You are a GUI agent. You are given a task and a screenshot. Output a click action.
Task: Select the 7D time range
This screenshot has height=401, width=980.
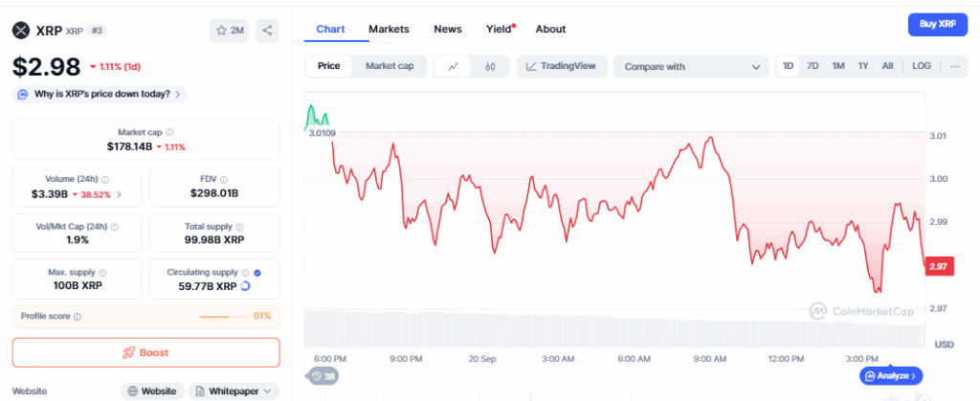(x=813, y=66)
